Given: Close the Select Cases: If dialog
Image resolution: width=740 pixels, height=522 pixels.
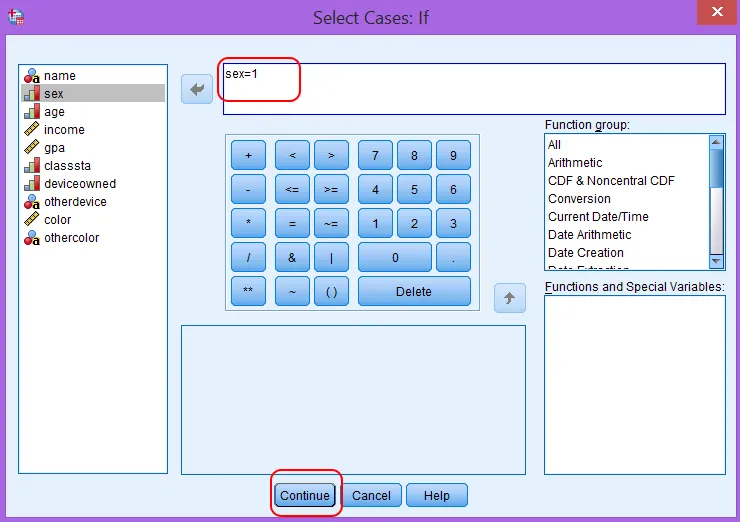Looking at the screenshot, I should (717, 11).
